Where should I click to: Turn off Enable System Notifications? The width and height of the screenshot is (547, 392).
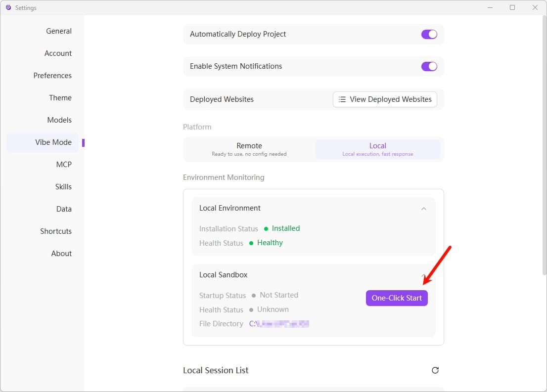point(429,66)
